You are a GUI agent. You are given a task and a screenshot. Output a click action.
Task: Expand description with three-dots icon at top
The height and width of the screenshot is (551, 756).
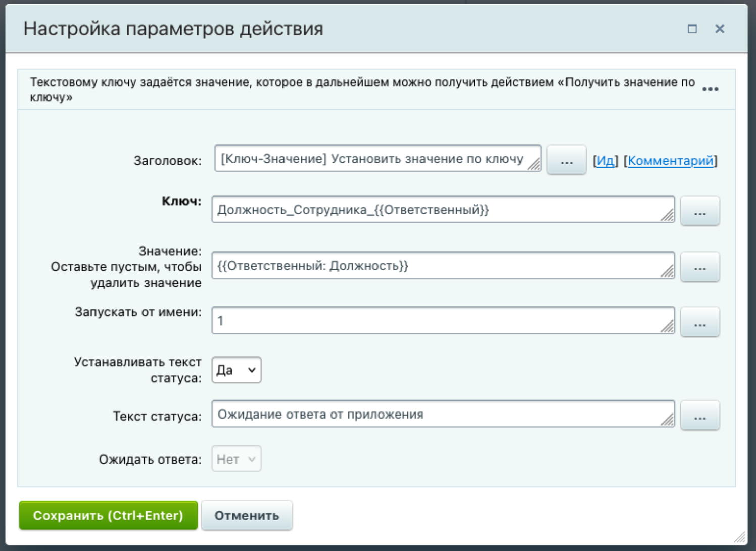(x=710, y=89)
